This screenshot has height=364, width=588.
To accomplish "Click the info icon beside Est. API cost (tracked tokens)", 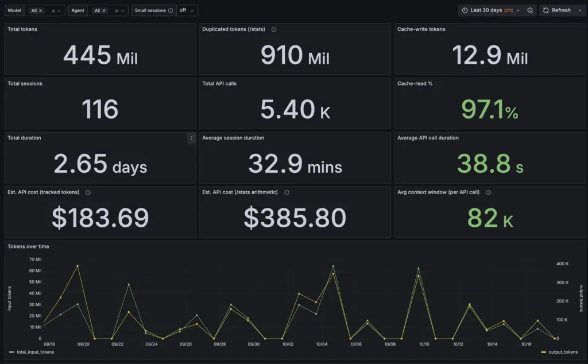I will (x=88, y=192).
